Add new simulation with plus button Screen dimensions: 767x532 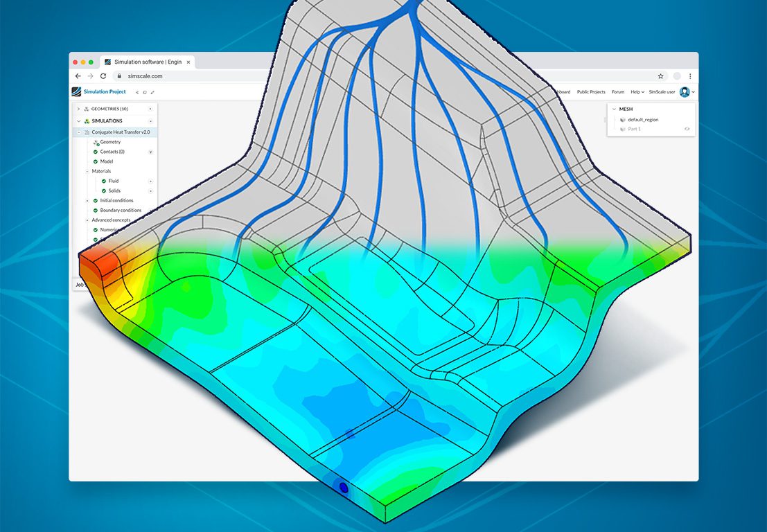coord(150,121)
